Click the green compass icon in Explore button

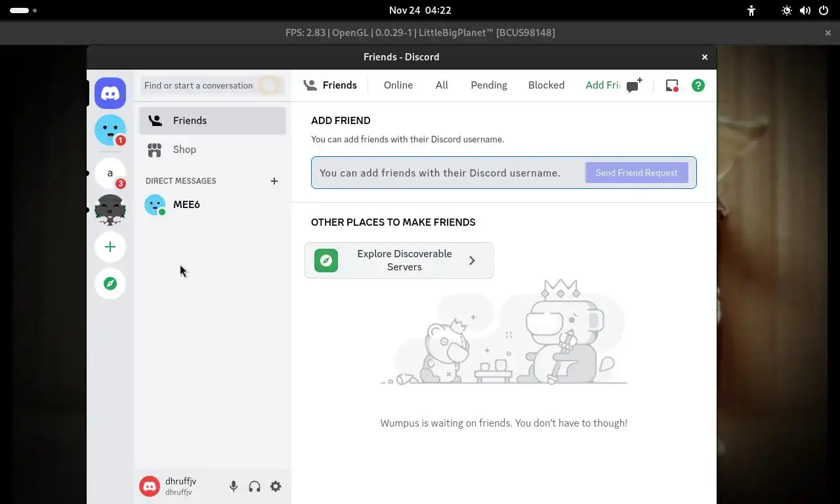pyautogui.click(x=326, y=261)
